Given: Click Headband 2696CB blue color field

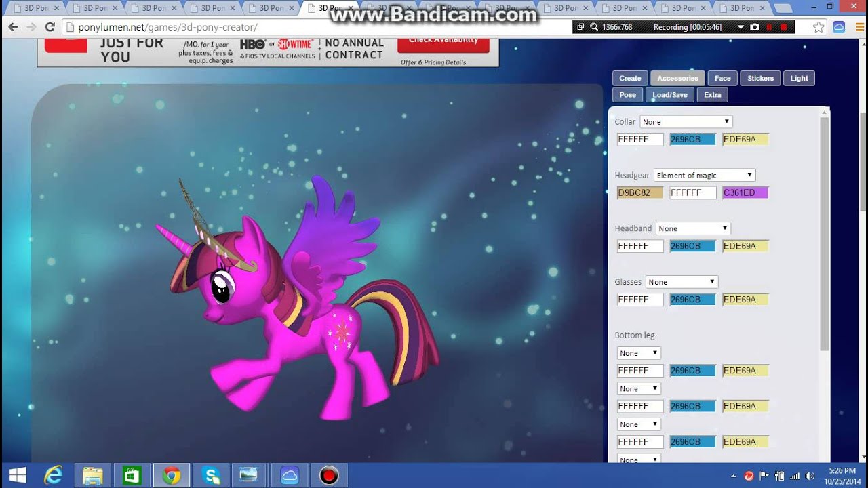Looking at the screenshot, I should pos(692,246).
